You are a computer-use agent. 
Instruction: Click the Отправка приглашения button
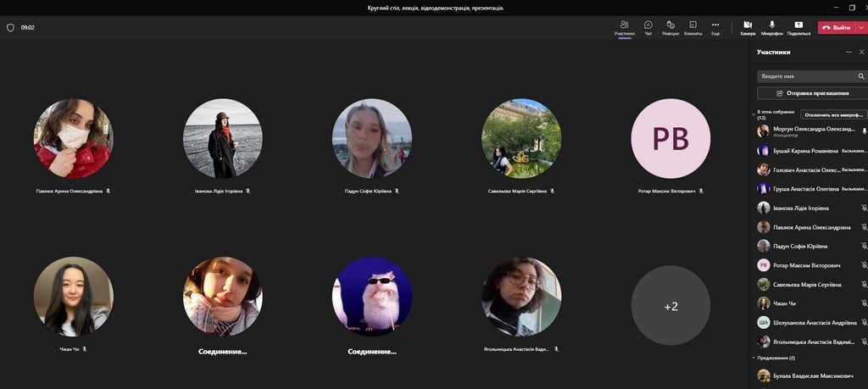(x=812, y=93)
